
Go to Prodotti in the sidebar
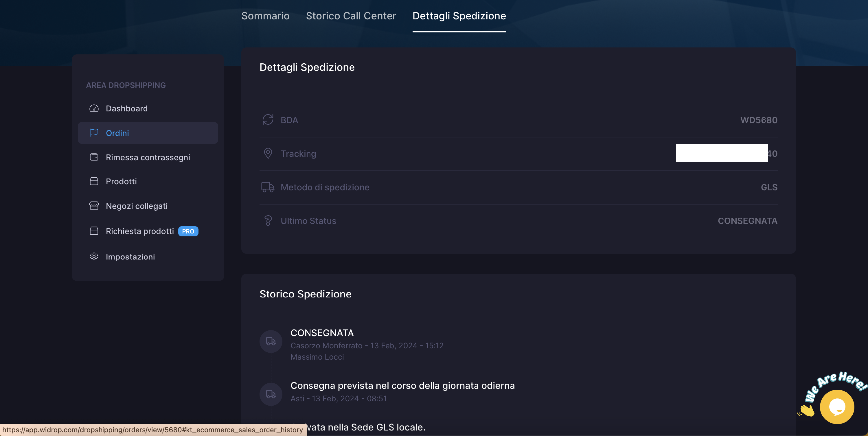[x=121, y=182]
